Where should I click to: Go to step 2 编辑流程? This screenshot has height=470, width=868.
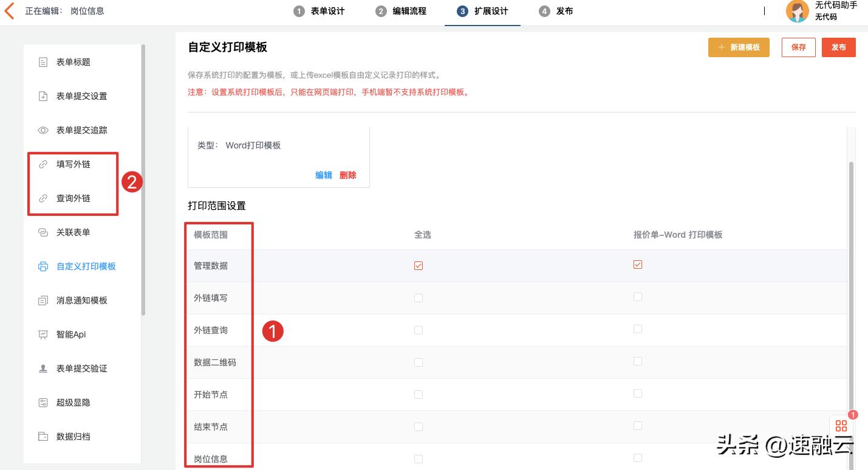pos(401,11)
